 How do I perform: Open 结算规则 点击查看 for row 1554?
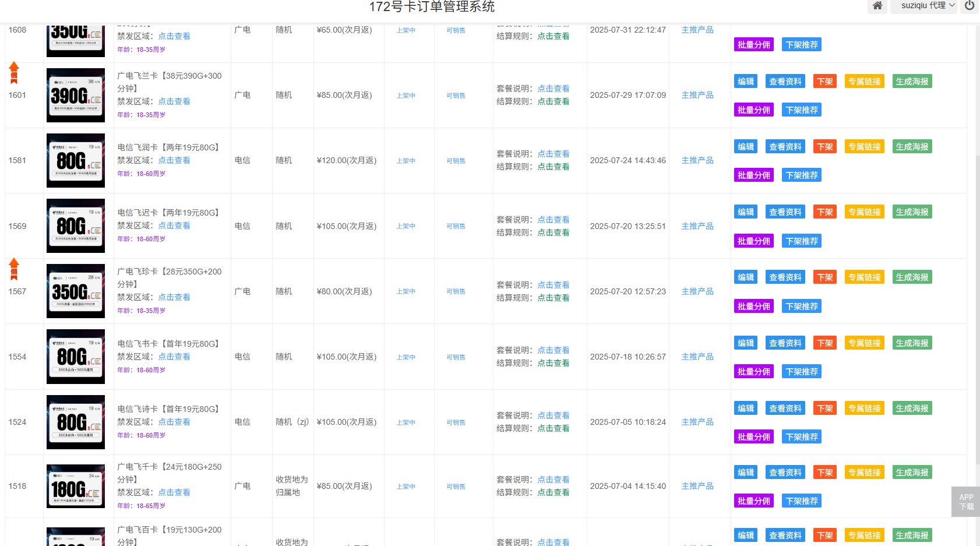click(553, 363)
